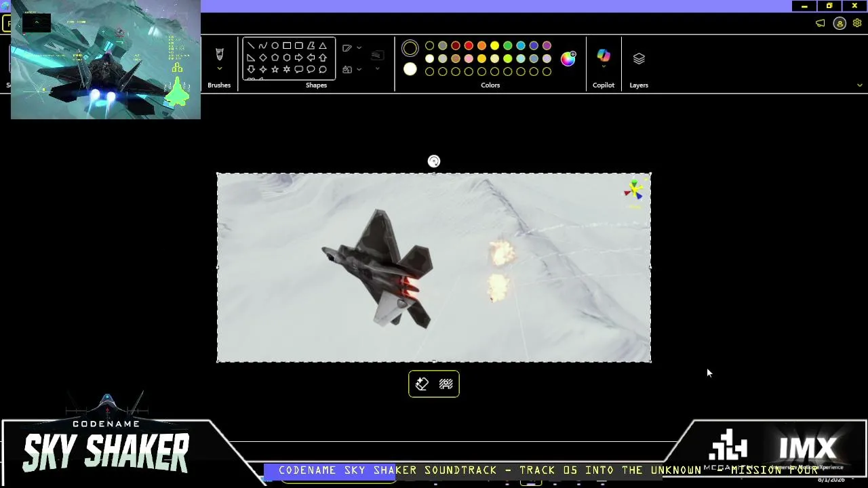The width and height of the screenshot is (868, 488).
Task: Pick the indigo color swatch
Action: pos(534,46)
